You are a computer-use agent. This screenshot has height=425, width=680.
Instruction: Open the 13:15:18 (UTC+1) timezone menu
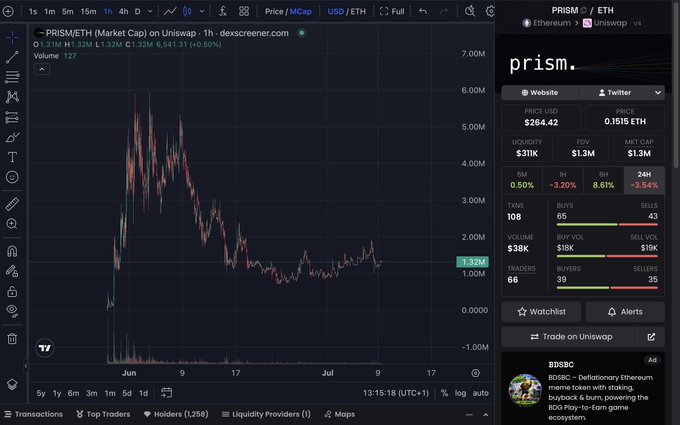(x=396, y=393)
